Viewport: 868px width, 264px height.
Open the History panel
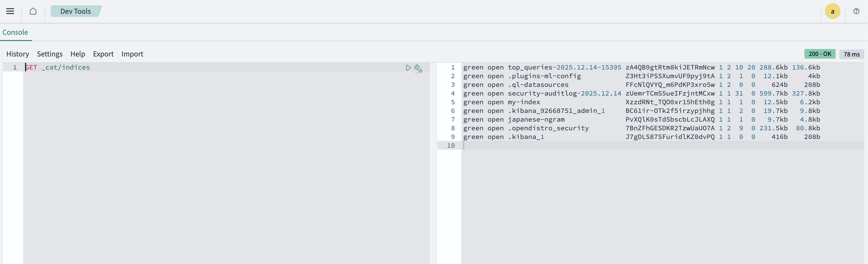click(18, 54)
